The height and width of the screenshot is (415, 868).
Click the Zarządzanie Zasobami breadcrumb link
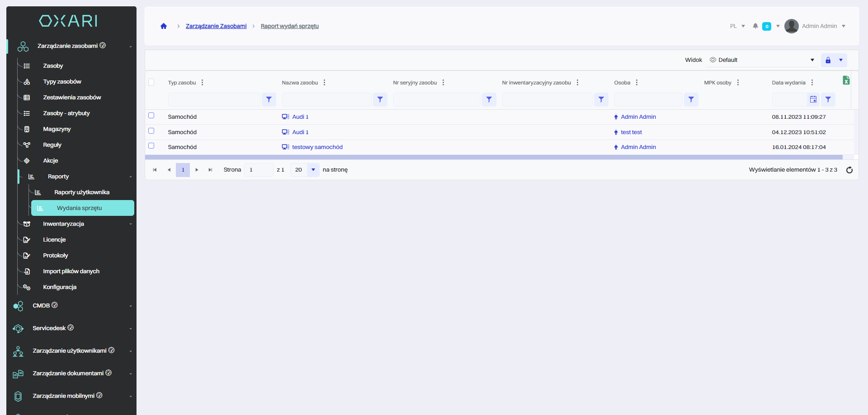[x=216, y=26]
